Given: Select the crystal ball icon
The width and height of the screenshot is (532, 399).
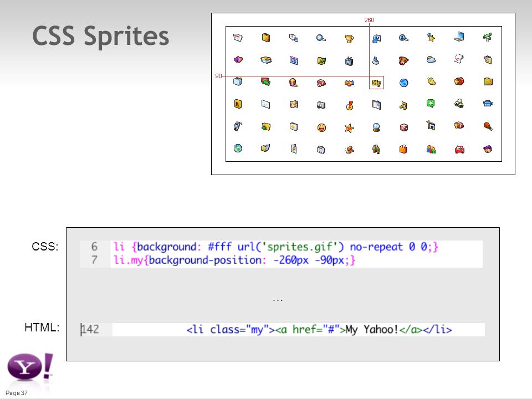Looking at the screenshot, I should tap(376, 127).
